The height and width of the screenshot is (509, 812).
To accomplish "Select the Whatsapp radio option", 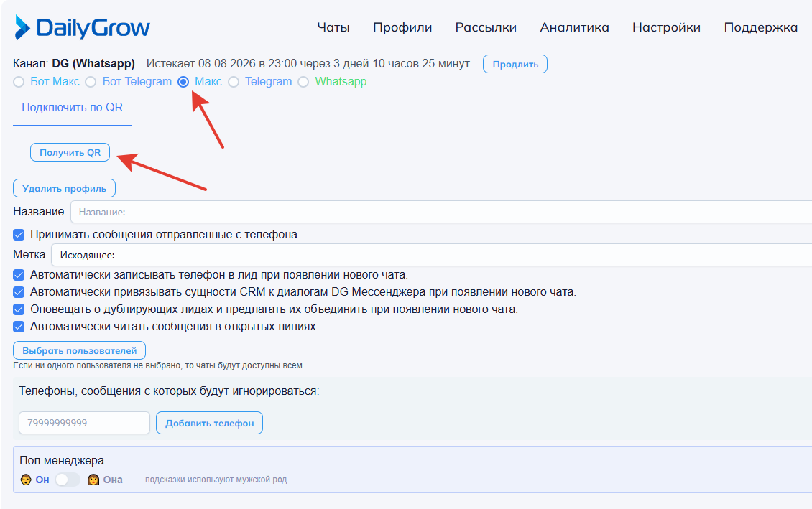I will (303, 82).
